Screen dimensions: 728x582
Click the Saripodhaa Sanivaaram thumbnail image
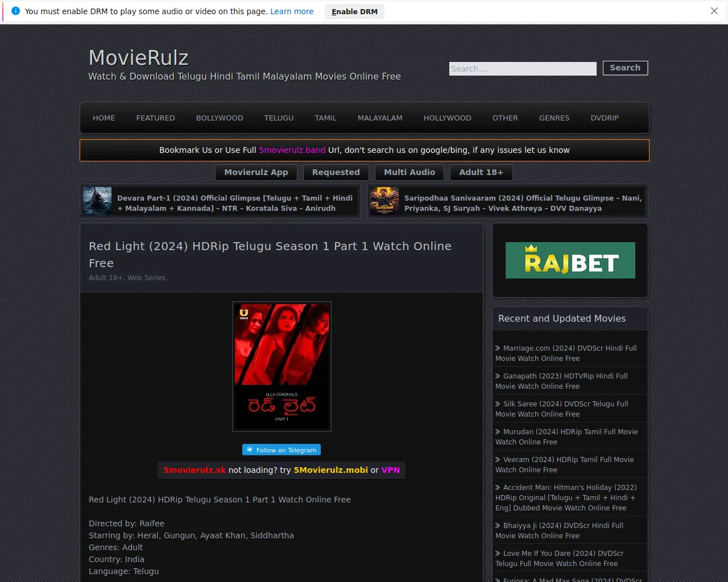(x=384, y=201)
